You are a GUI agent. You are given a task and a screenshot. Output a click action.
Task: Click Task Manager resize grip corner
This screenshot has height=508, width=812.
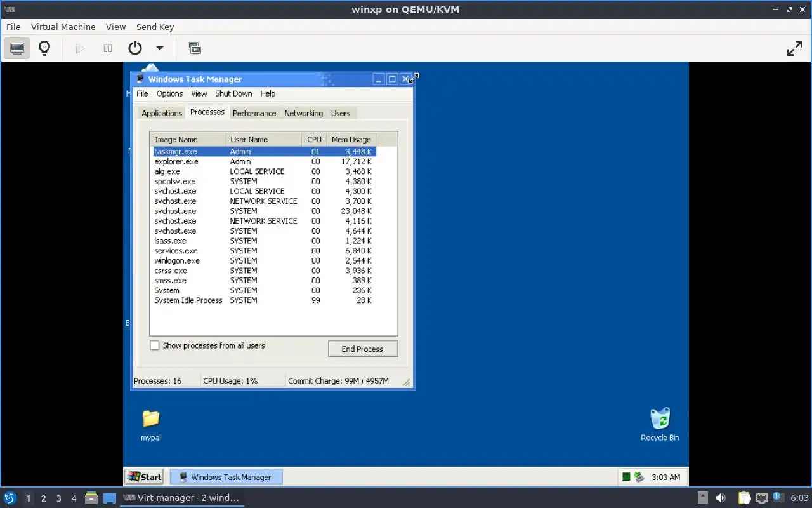(x=407, y=382)
